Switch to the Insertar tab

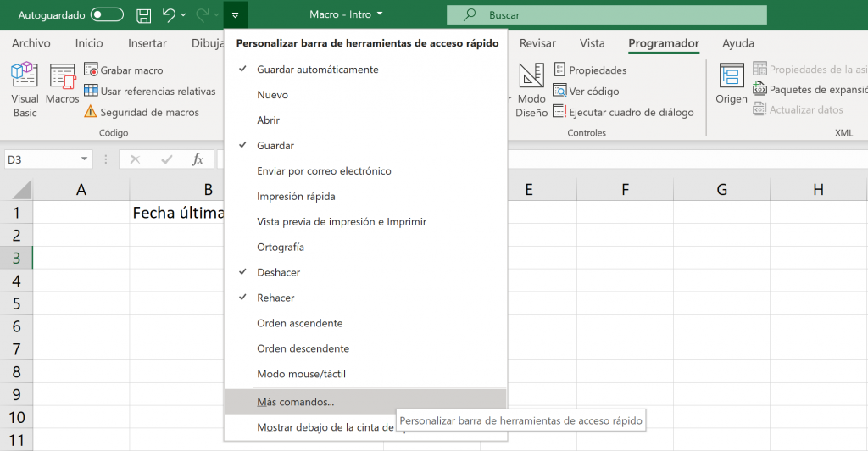point(147,43)
